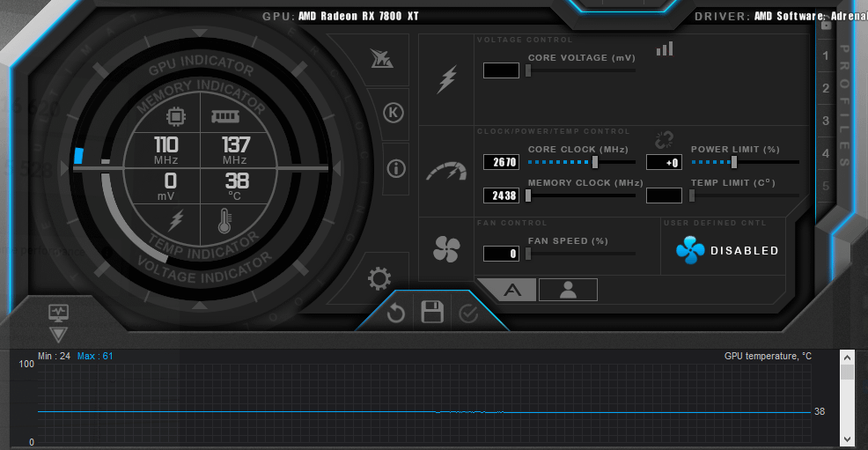Select profile slot 2

pyautogui.click(x=826, y=88)
